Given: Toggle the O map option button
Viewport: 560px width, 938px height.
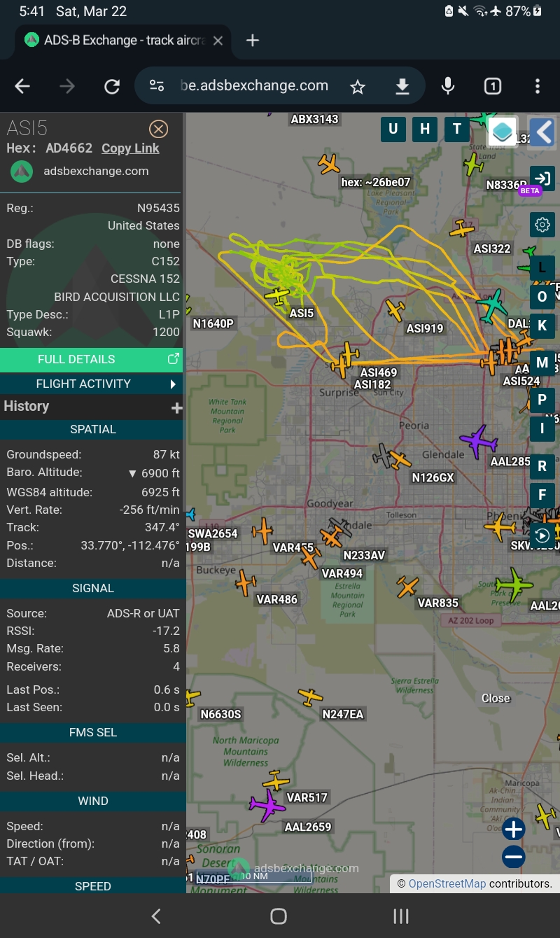Looking at the screenshot, I should pyautogui.click(x=542, y=297).
